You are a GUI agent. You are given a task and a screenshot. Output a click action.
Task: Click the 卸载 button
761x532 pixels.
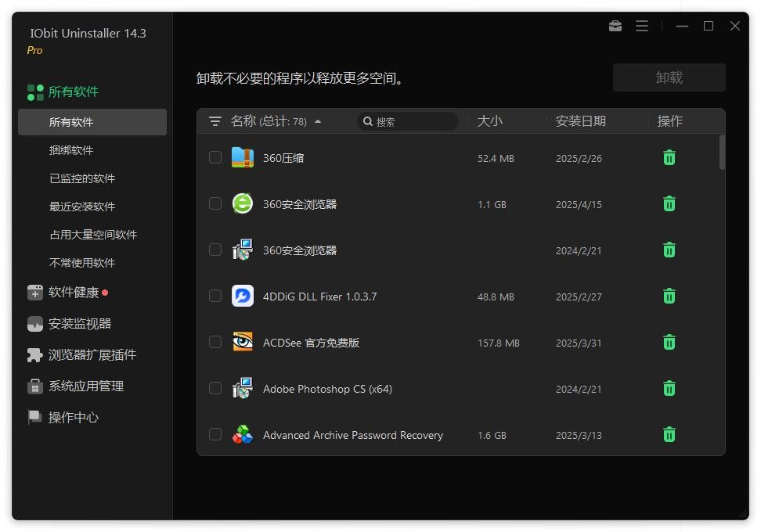click(669, 77)
